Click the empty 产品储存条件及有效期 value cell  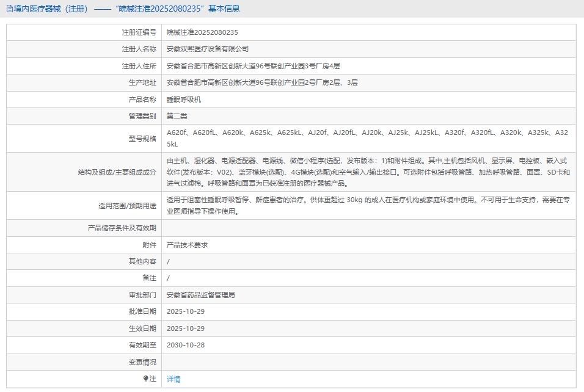tap(368, 228)
